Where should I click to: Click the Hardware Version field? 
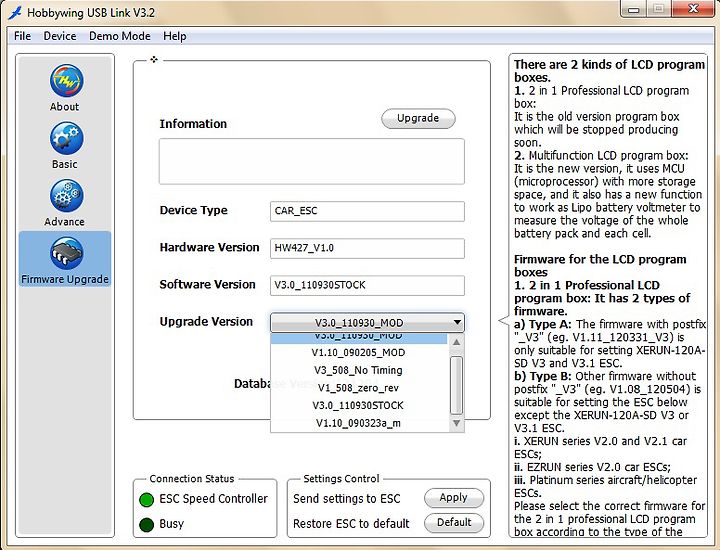367,248
